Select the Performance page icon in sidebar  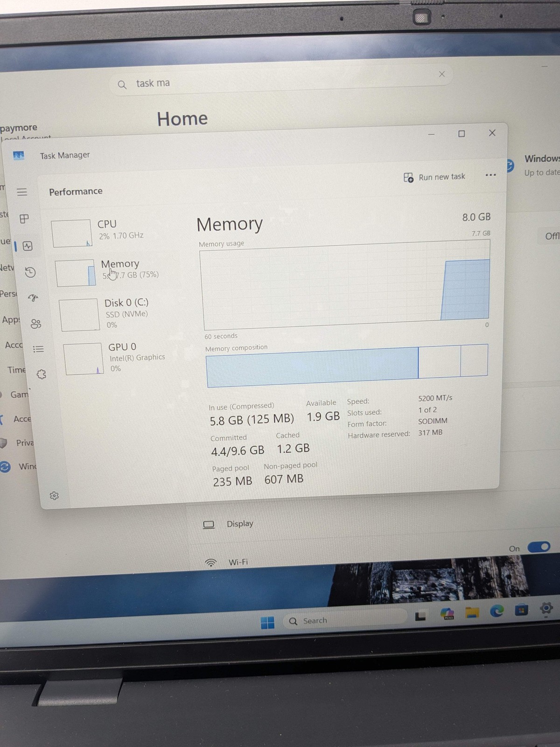tap(28, 246)
